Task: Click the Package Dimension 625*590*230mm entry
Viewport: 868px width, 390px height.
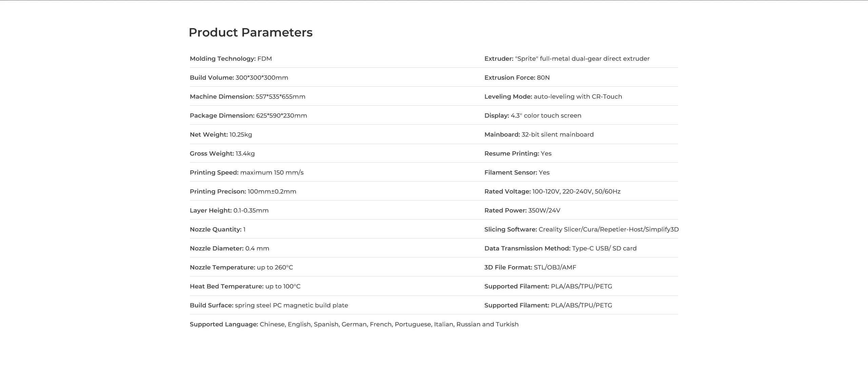Action: [x=248, y=116]
